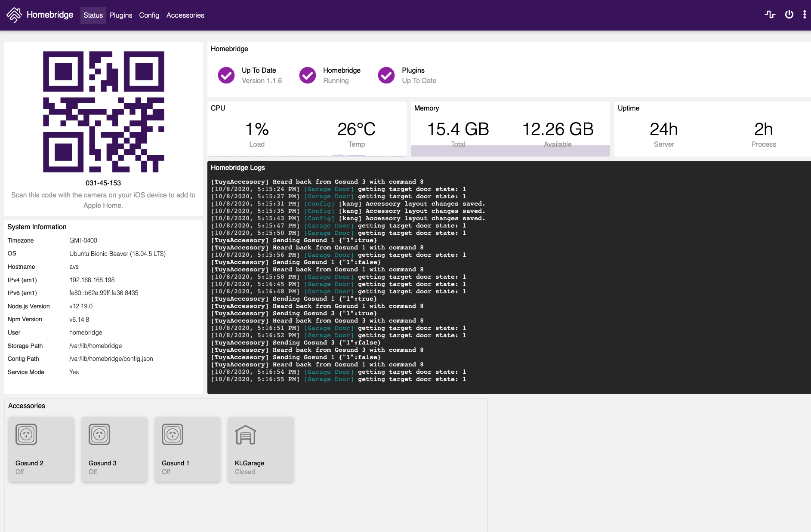811x532 pixels.
Task: Click the Homebridge brand title link
Action: (x=50, y=15)
